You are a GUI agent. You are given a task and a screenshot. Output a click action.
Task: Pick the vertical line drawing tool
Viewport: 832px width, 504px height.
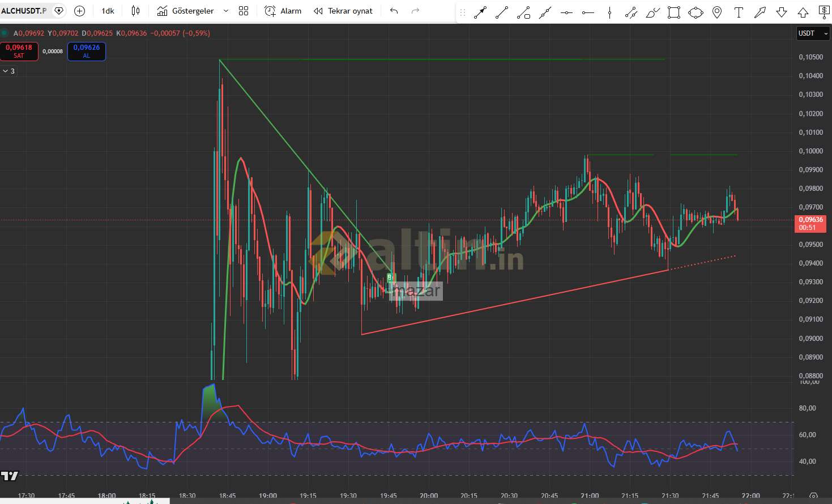[609, 12]
